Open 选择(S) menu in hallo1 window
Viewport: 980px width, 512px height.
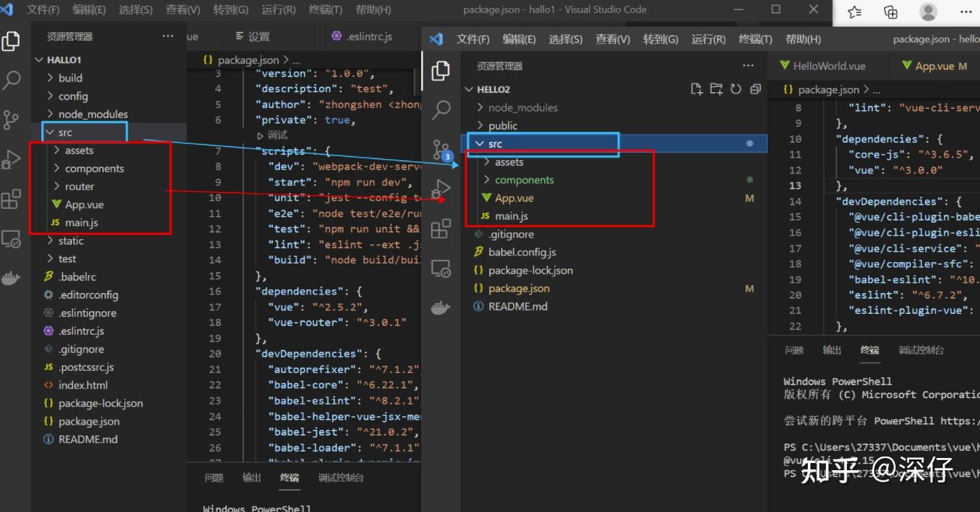point(135,10)
